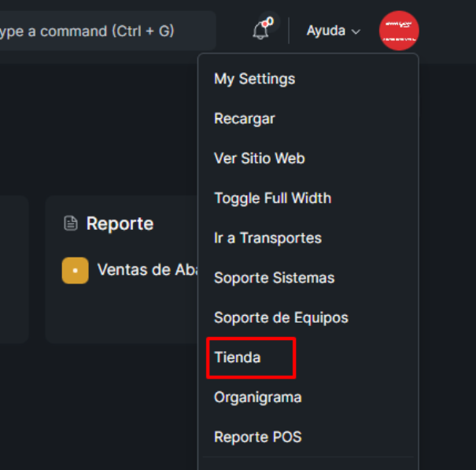The width and height of the screenshot is (476, 470).
Task: Select Ir a Transportes
Action: click(268, 238)
